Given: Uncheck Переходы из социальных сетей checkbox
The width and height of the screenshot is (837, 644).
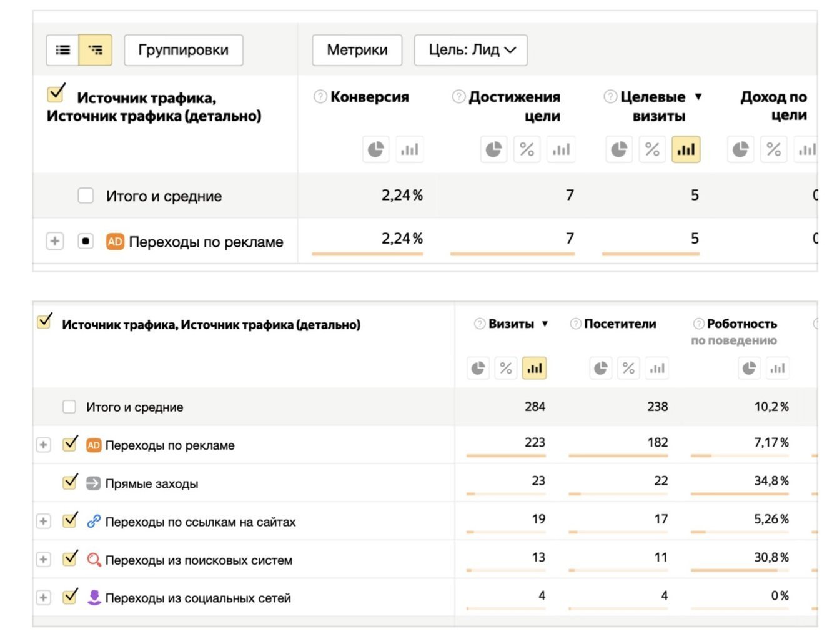Looking at the screenshot, I should [x=71, y=598].
